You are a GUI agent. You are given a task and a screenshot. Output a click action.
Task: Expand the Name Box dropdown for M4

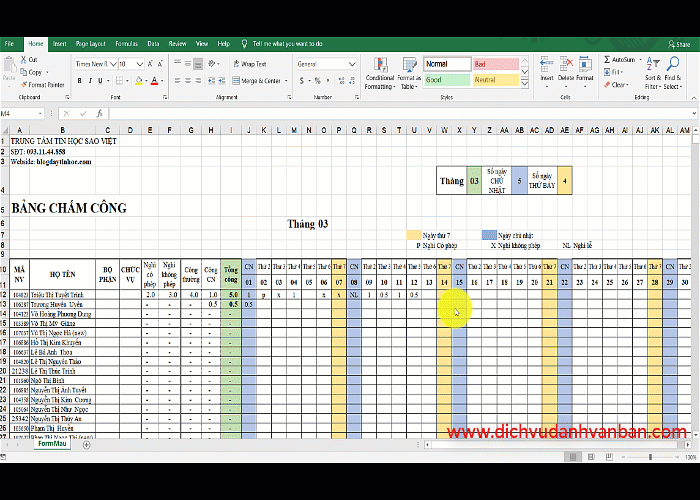tap(40, 114)
